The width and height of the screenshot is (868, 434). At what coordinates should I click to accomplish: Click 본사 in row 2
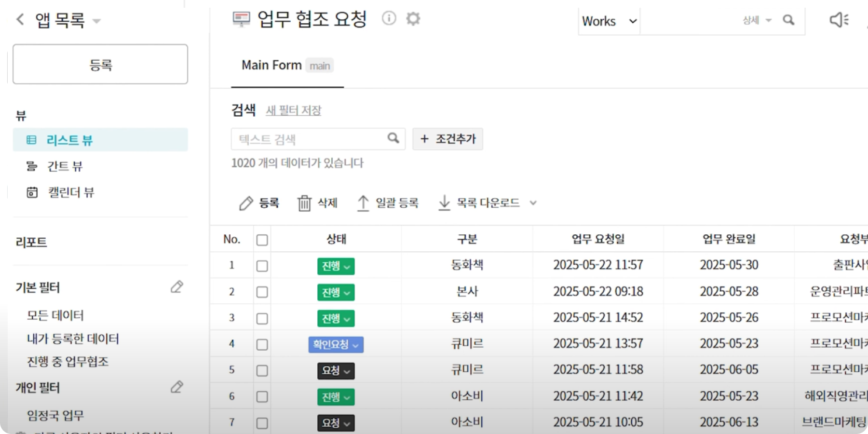(467, 291)
